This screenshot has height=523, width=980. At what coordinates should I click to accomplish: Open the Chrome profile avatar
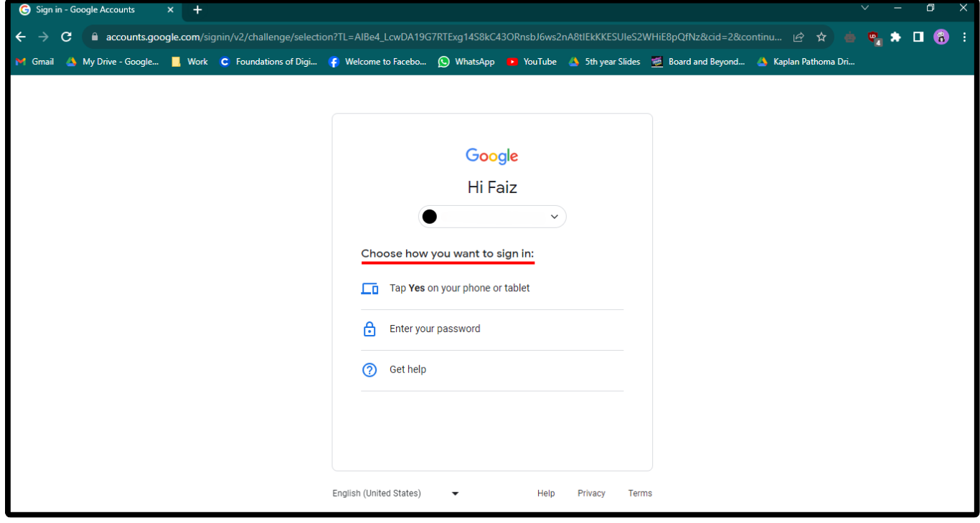coord(941,37)
